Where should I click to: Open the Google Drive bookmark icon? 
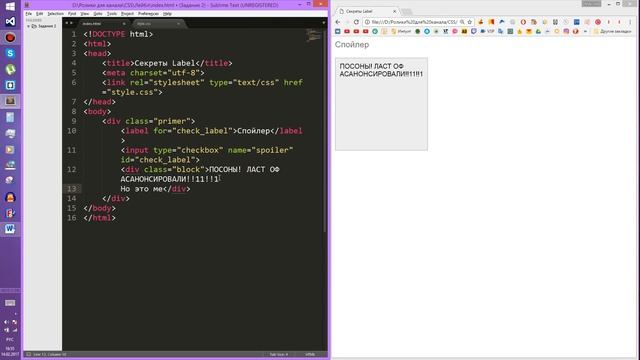click(538, 31)
